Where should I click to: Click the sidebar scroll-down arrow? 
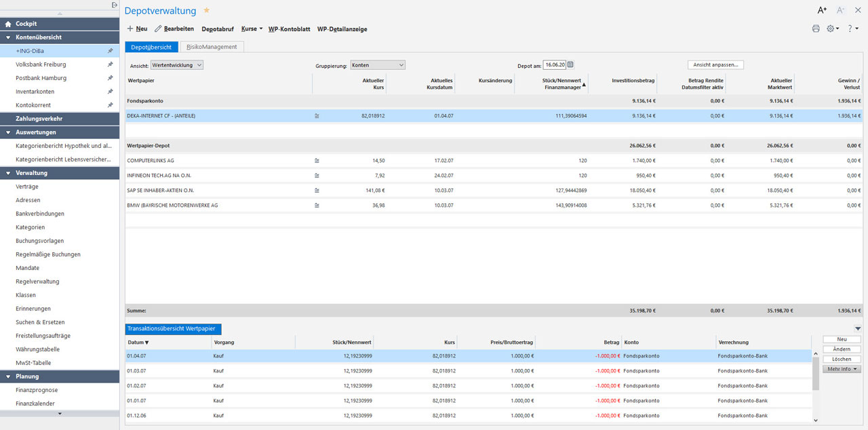(60, 413)
